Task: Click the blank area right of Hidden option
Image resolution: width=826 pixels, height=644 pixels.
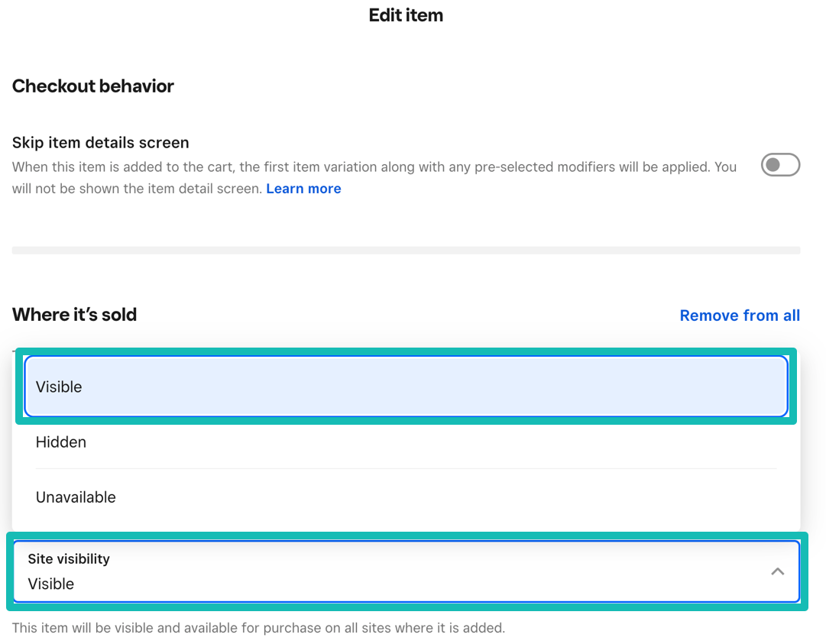Action: coord(458,442)
